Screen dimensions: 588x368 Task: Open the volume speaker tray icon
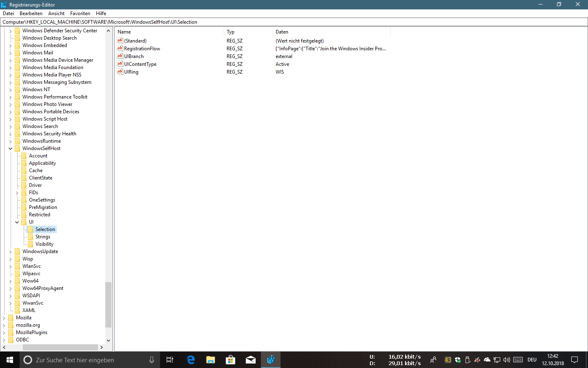tap(507, 360)
